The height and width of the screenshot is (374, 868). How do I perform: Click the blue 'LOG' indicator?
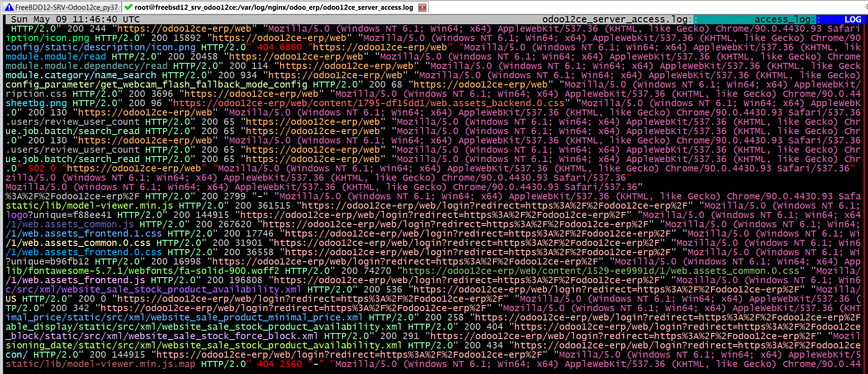click(853, 19)
